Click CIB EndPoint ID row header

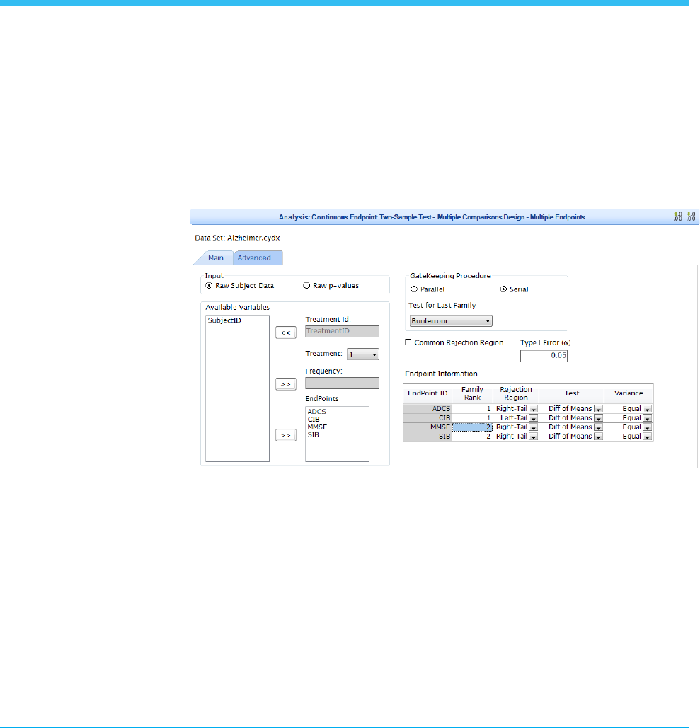pyautogui.click(x=428, y=418)
